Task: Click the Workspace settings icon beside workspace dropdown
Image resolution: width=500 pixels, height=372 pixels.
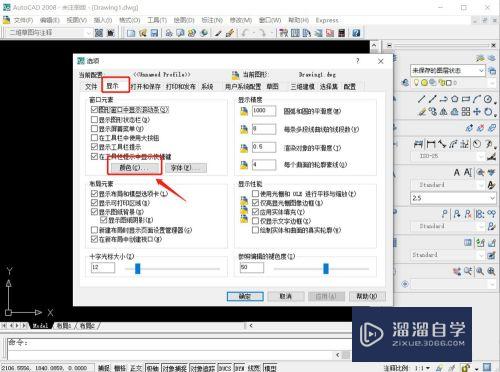Action: tap(99, 33)
